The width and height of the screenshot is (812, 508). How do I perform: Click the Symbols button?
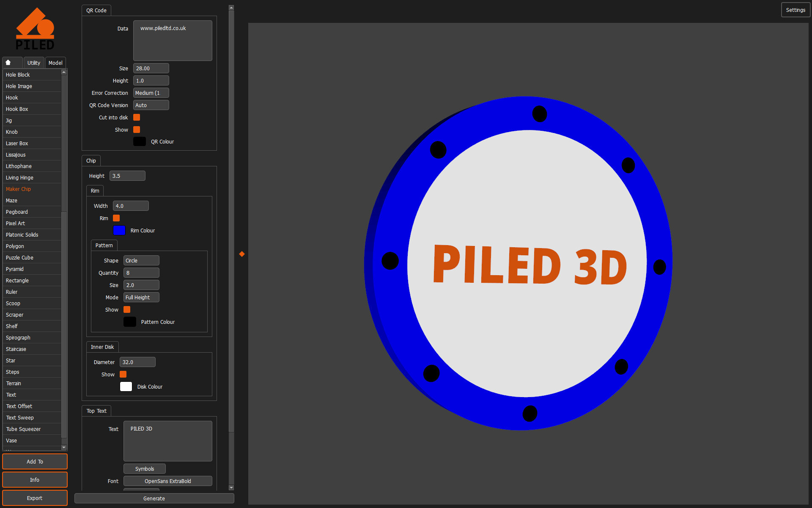pos(145,469)
